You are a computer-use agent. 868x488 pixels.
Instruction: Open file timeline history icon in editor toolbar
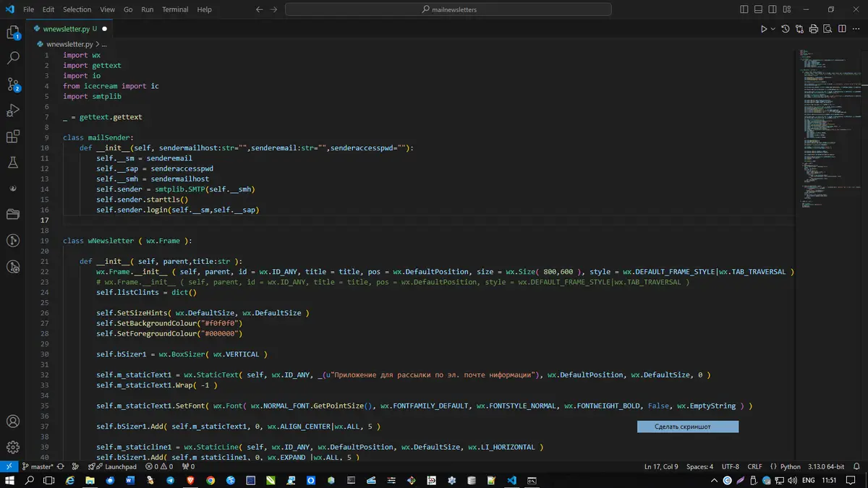786,29
